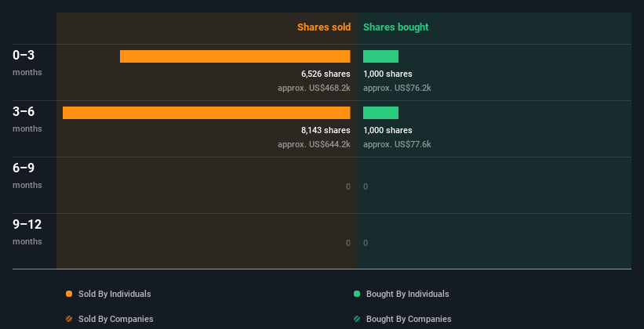Click the green Bought By Individuals legend dot
The image size is (644, 329).
(357, 294)
